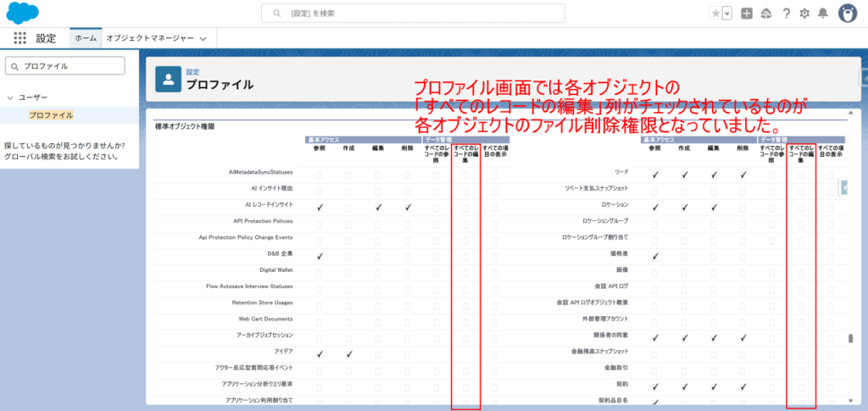Toggle AI レコードインサイト 参照 checkbox
The image size is (868, 411).
click(x=320, y=208)
